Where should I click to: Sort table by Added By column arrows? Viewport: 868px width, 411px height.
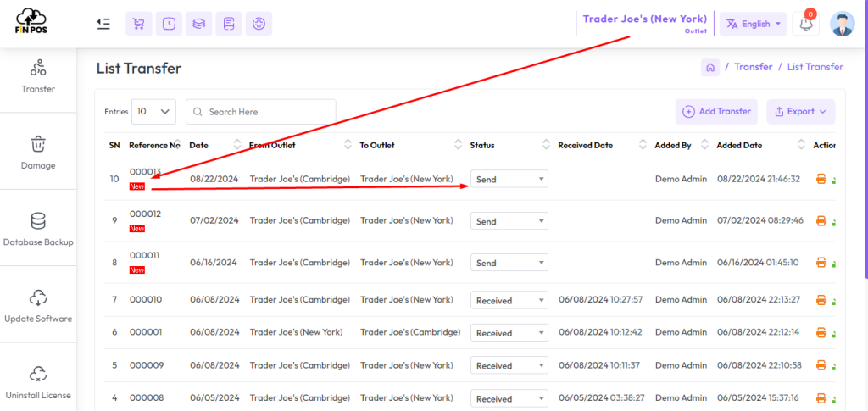(704, 145)
